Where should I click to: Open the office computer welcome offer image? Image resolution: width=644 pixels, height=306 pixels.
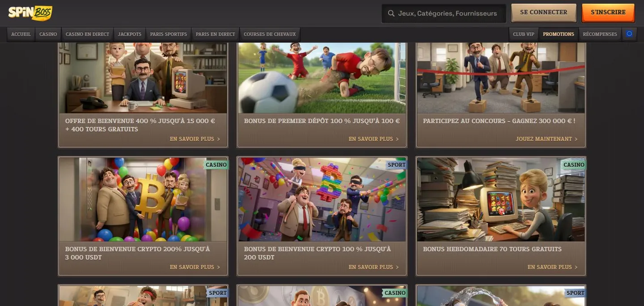[x=143, y=78]
